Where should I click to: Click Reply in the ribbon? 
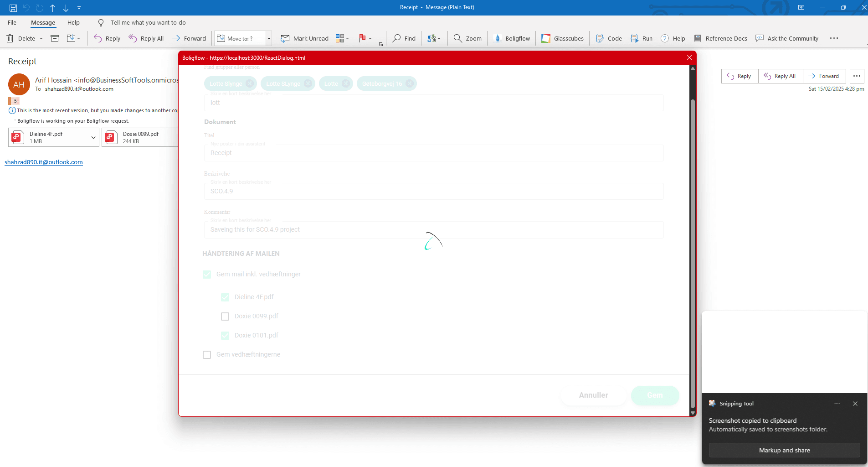pyautogui.click(x=107, y=38)
